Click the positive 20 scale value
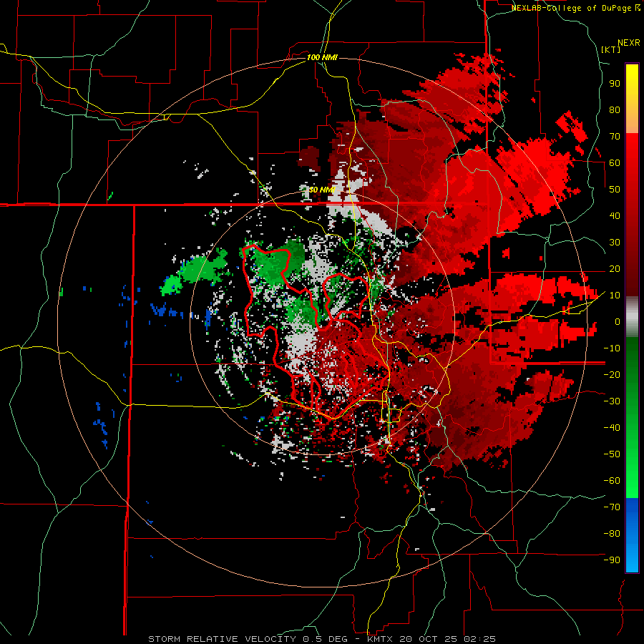The image size is (644, 644). (615, 268)
